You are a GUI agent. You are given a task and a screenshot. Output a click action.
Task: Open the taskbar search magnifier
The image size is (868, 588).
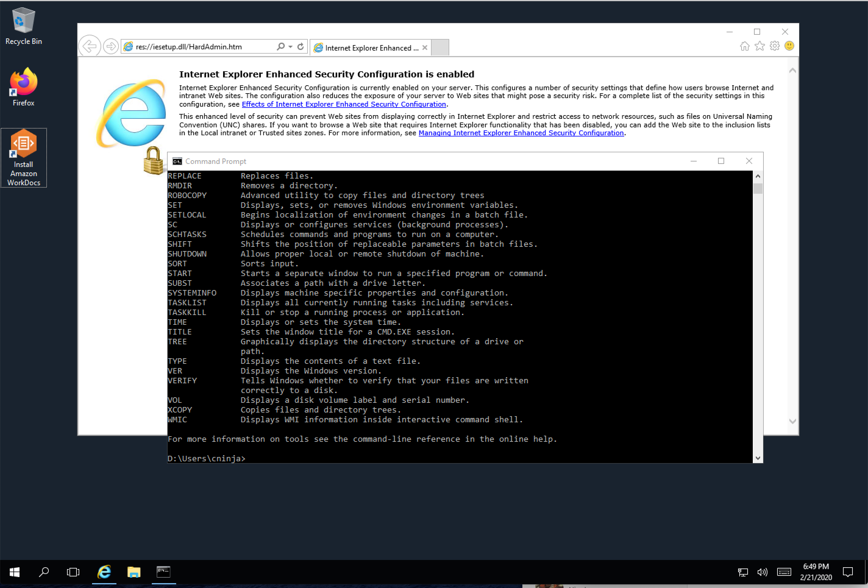[x=44, y=572]
